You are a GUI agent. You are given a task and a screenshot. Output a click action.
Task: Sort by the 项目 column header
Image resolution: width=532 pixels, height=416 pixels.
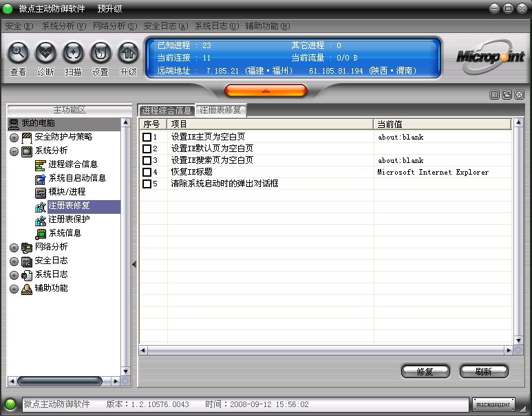[270, 124]
